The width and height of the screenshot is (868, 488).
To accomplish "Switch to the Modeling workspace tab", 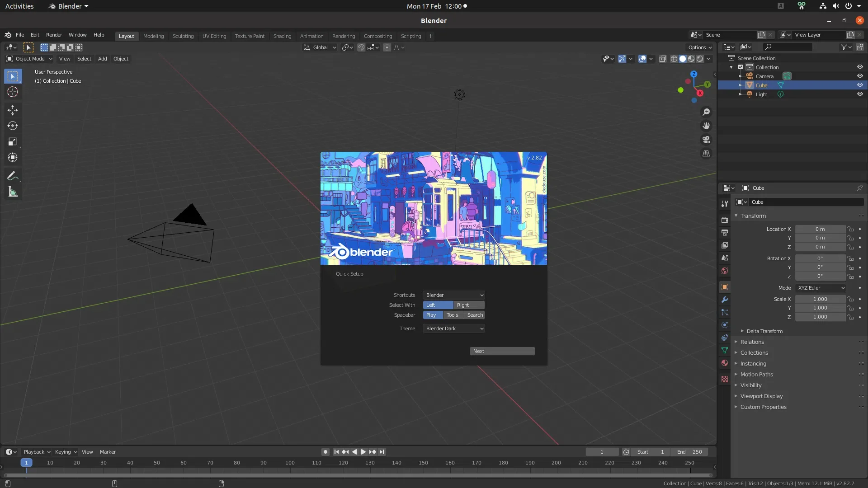I will 153,36.
